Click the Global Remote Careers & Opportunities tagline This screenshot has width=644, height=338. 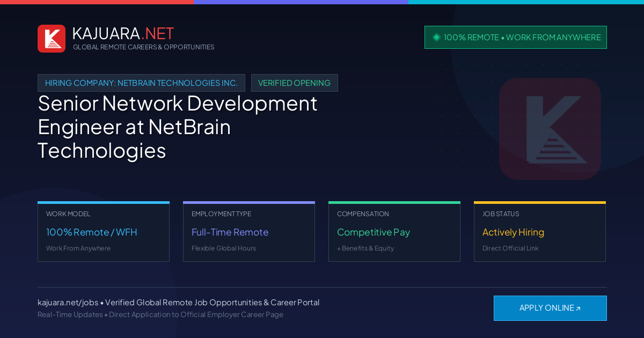144,47
